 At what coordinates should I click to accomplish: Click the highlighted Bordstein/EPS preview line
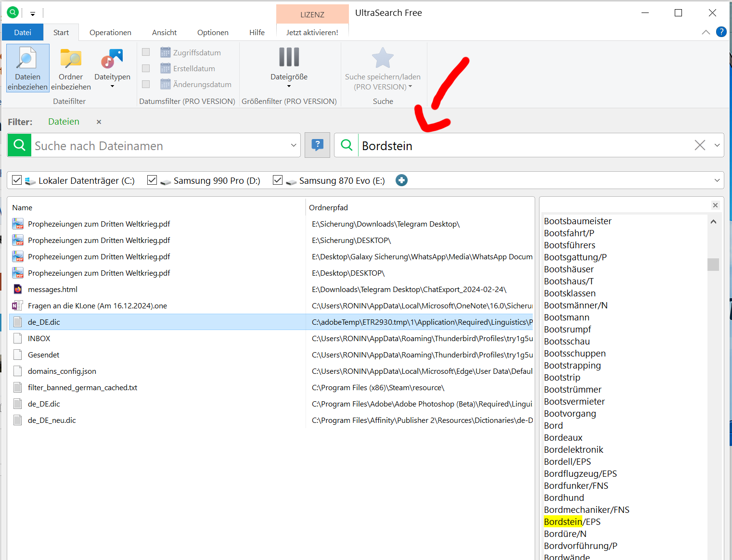(x=572, y=522)
